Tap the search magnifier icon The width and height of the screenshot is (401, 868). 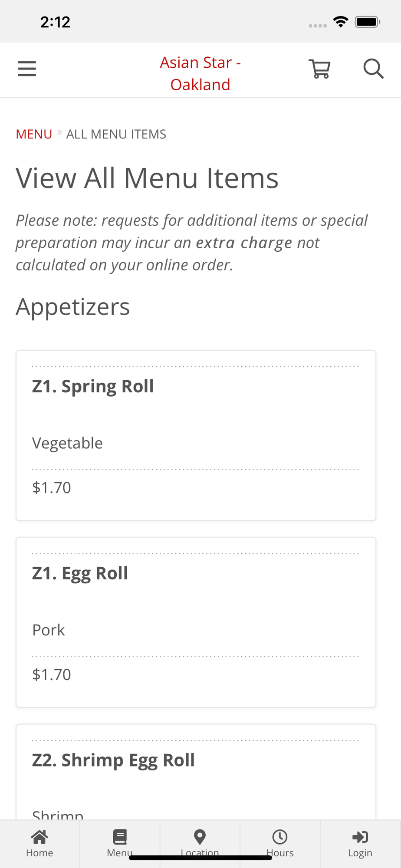click(x=373, y=69)
